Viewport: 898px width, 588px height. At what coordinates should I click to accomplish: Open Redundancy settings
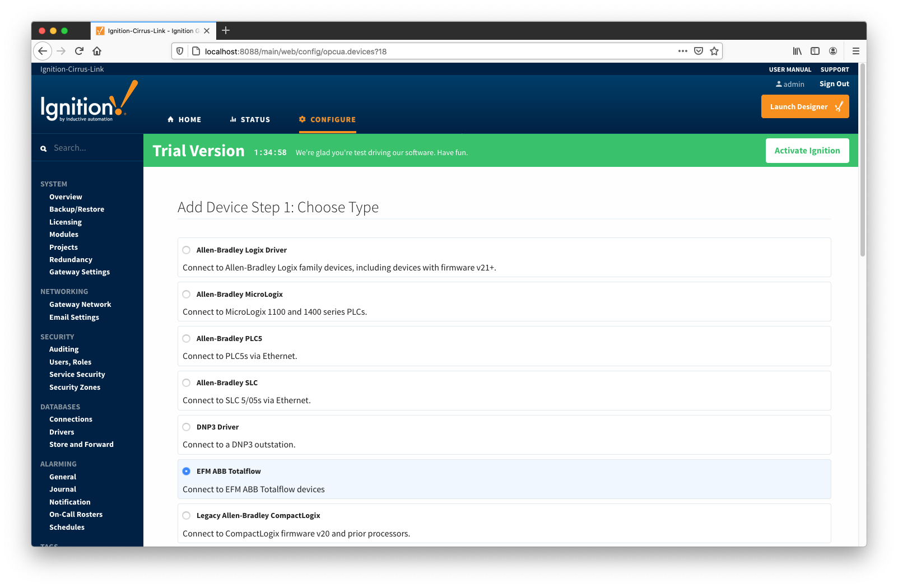click(71, 260)
